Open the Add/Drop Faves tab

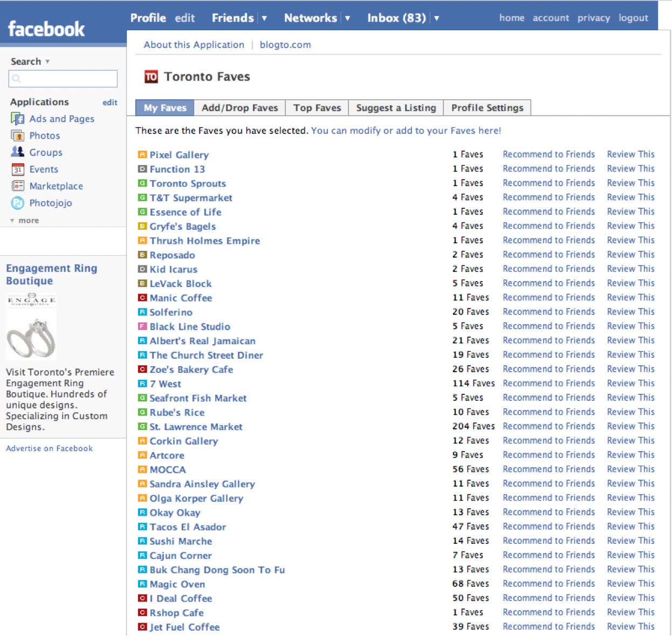click(x=239, y=108)
